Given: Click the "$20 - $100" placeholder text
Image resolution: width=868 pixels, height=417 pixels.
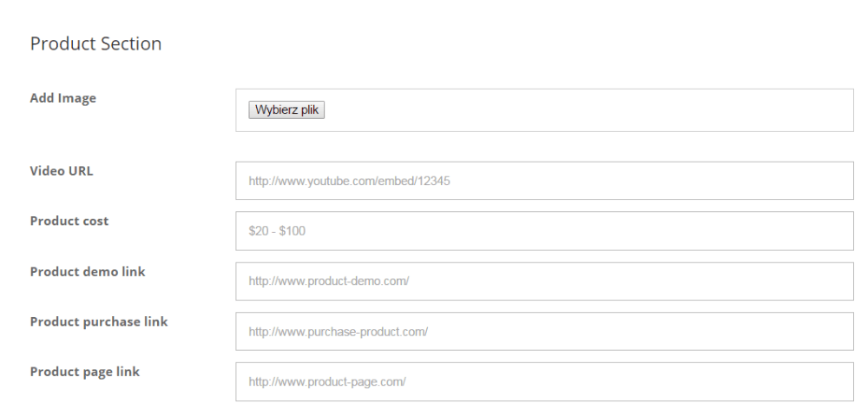Looking at the screenshot, I should (277, 232).
